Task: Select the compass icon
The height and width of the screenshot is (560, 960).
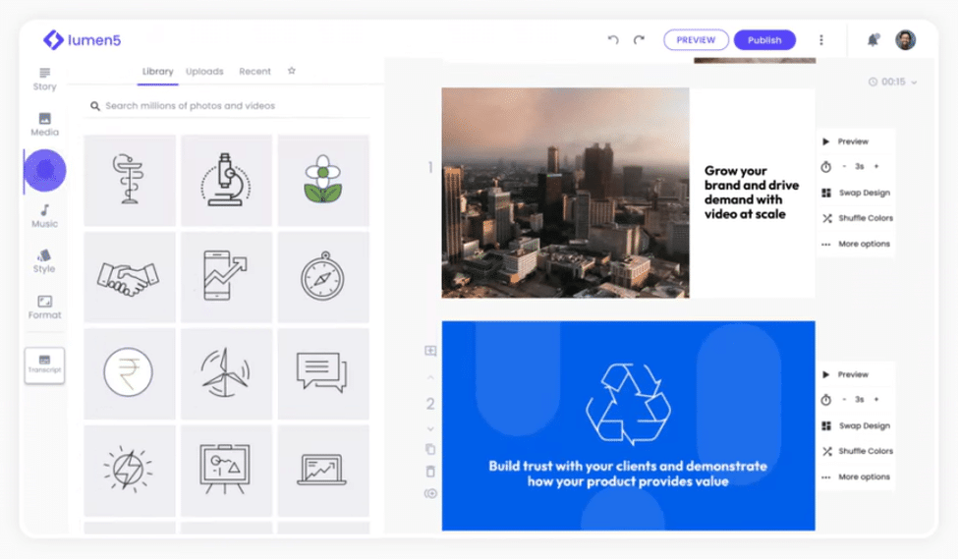Action: point(323,277)
